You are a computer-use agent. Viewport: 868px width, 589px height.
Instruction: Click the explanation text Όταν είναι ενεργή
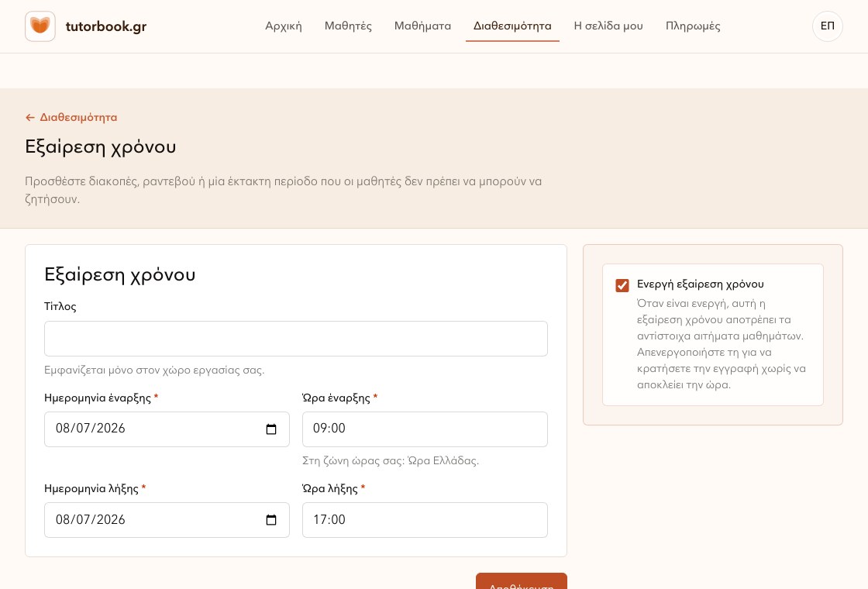coord(722,344)
